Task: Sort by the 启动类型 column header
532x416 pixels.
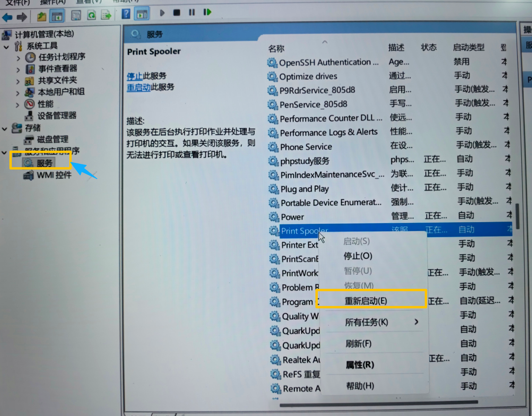Action: [468, 47]
